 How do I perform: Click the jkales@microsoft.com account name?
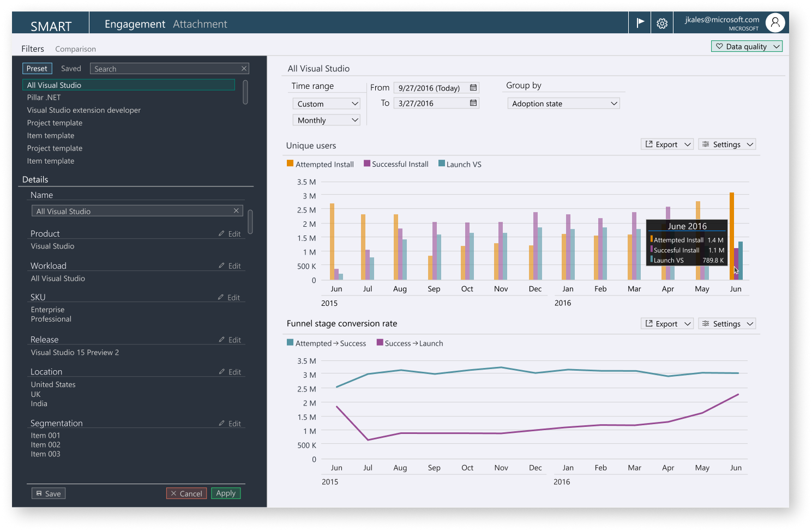tap(722, 20)
